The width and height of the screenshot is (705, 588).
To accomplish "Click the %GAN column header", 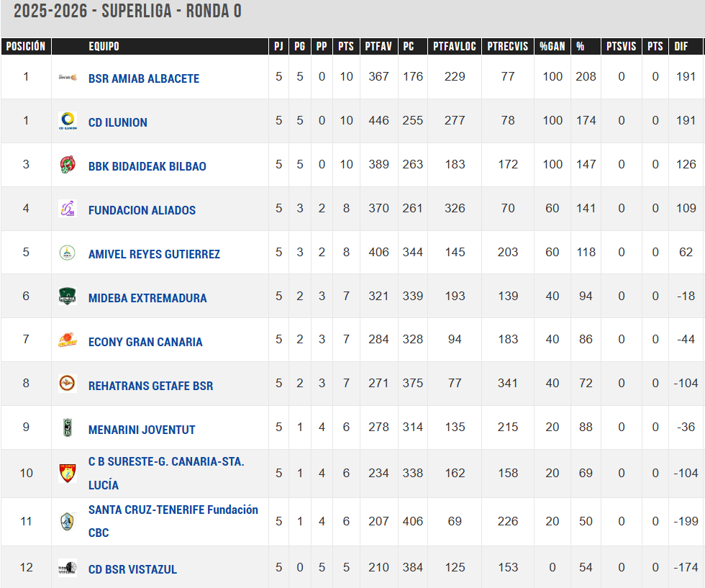I will pyautogui.click(x=552, y=47).
